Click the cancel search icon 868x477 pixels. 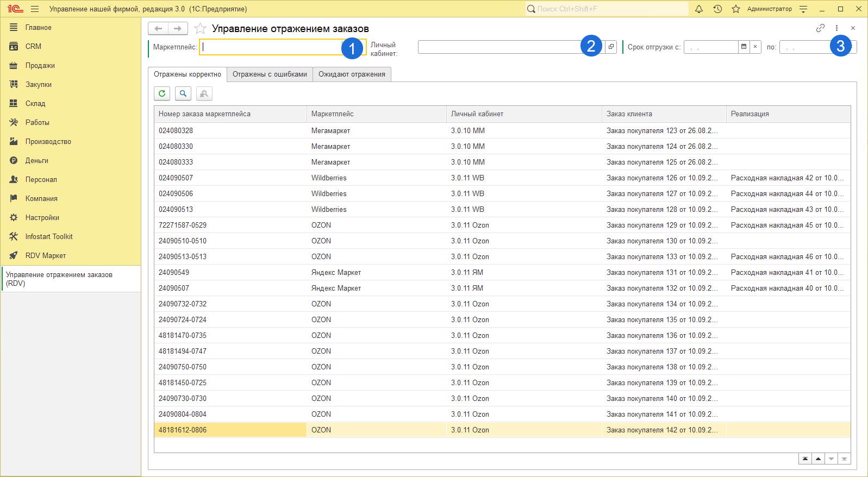pyautogui.click(x=204, y=93)
